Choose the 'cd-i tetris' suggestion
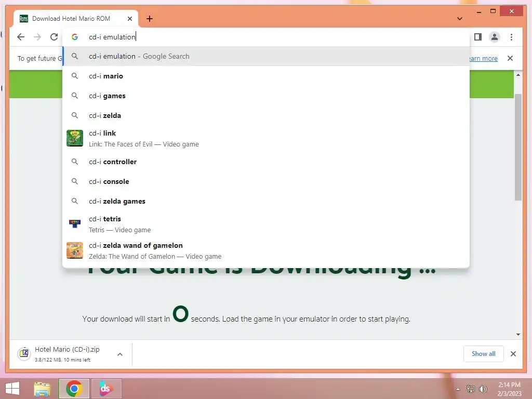The image size is (532, 399). tap(266, 224)
